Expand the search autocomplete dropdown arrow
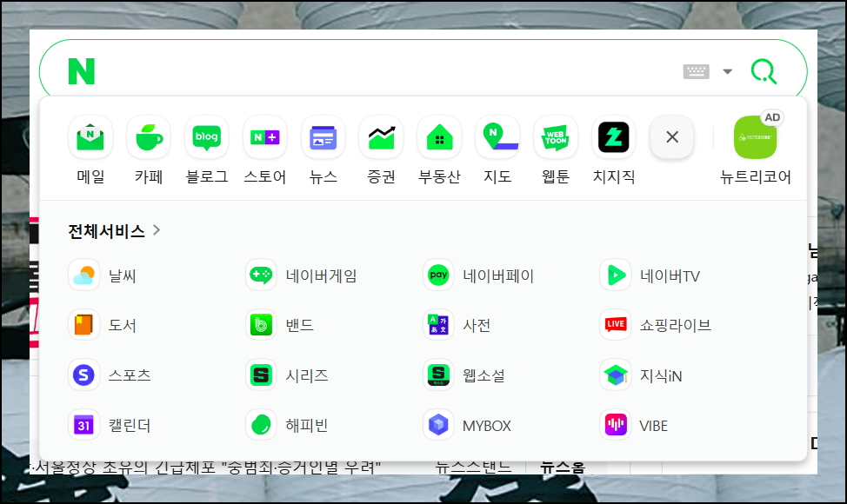The height and width of the screenshot is (504, 847). (x=728, y=71)
